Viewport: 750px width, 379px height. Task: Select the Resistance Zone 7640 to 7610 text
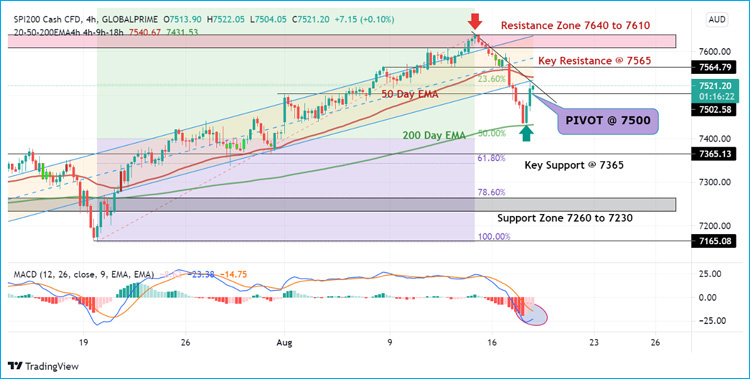575,26
